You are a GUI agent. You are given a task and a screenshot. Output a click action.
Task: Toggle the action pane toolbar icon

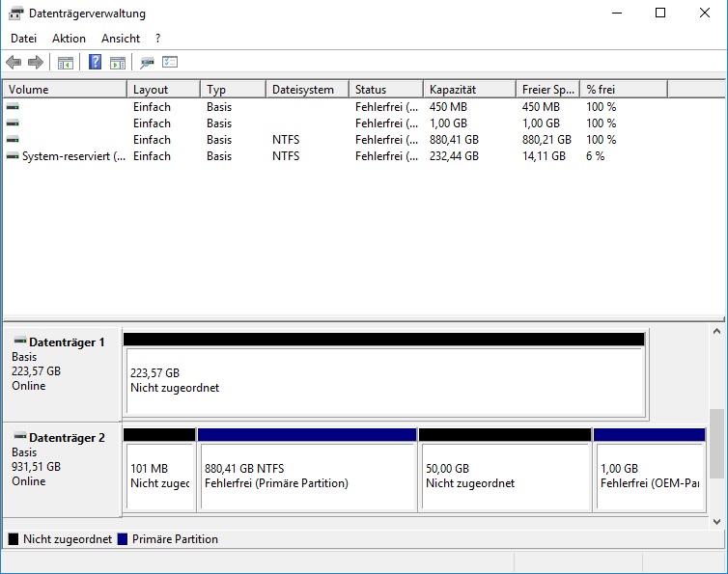(x=118, y=62)
